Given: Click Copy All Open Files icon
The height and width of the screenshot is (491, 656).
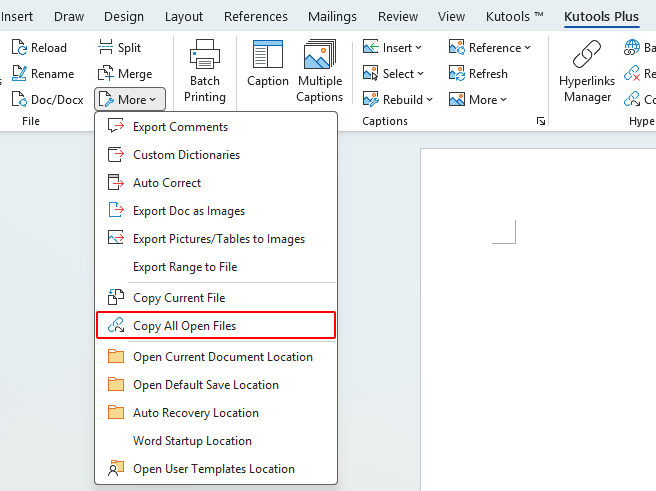Looking at the screenshot, I should pos(115,325).
